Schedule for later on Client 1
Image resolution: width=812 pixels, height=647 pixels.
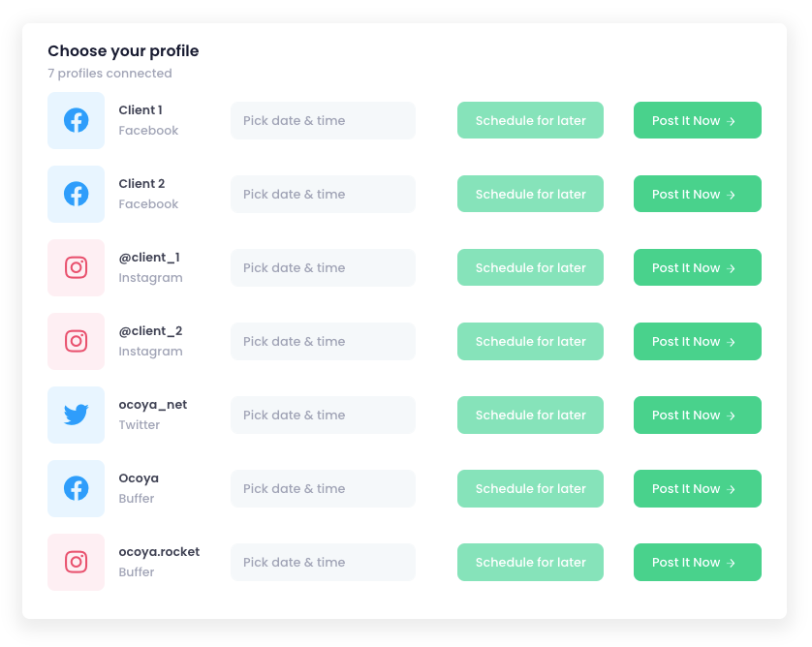[x=530, y=120]
